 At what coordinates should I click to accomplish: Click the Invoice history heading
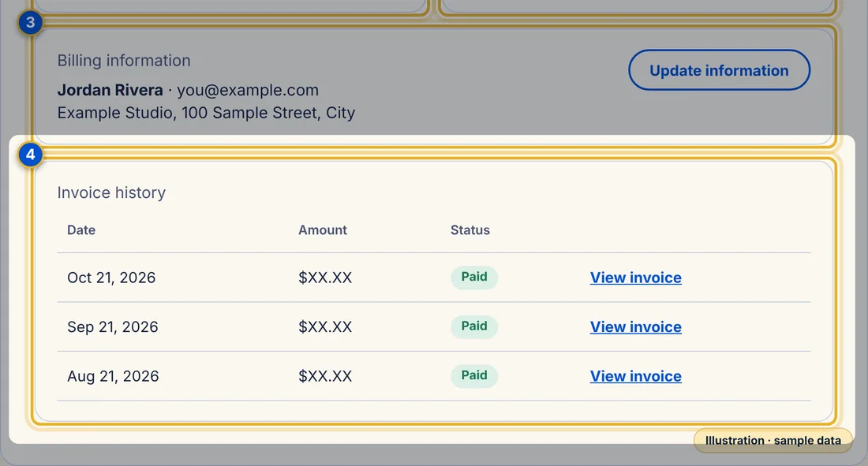pyautogui.click(x=111, y=192)
